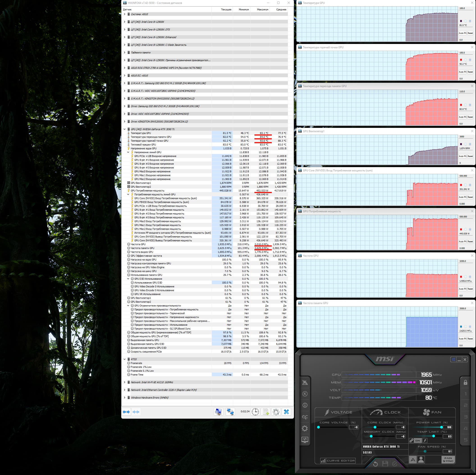Reset Afterburner settings to defaults icon
Screen dimensions: 476x475
click(375, 464)
